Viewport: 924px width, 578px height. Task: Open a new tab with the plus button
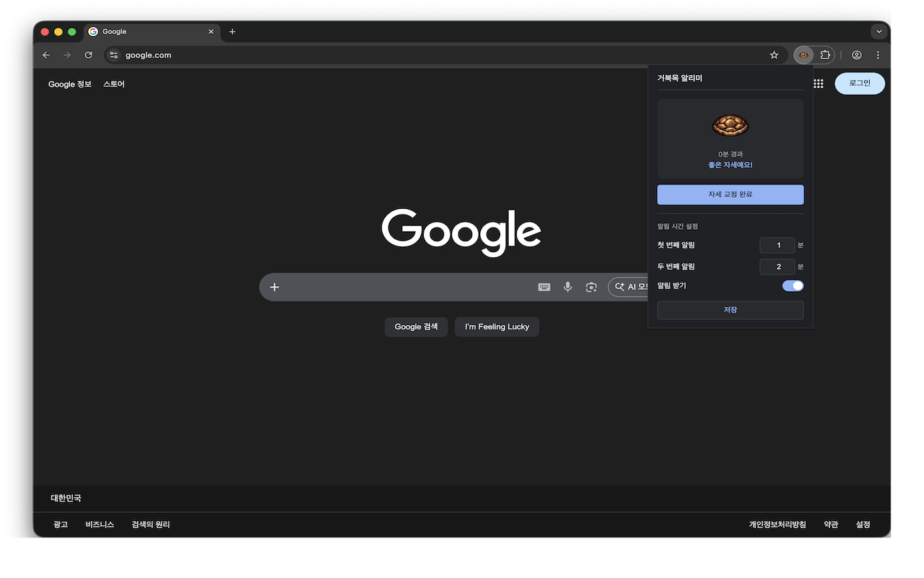pyautogui.click(x=232, y=32)
